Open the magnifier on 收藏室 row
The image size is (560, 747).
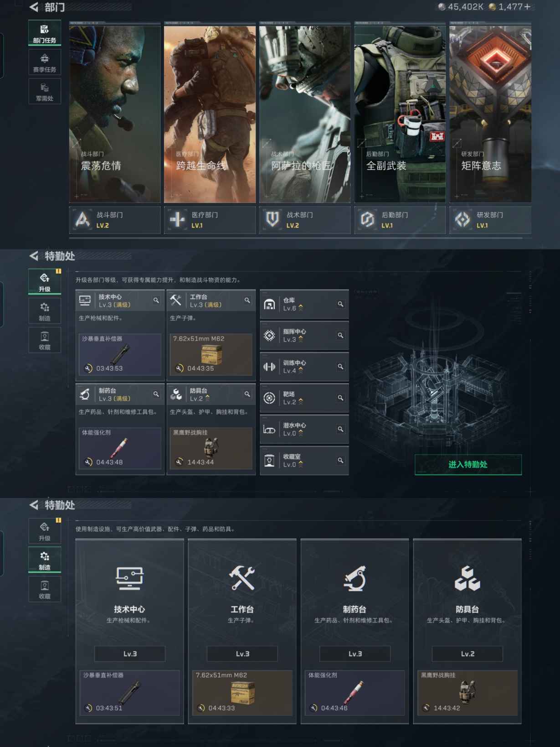pyautogui.click(x=340, y=461)
